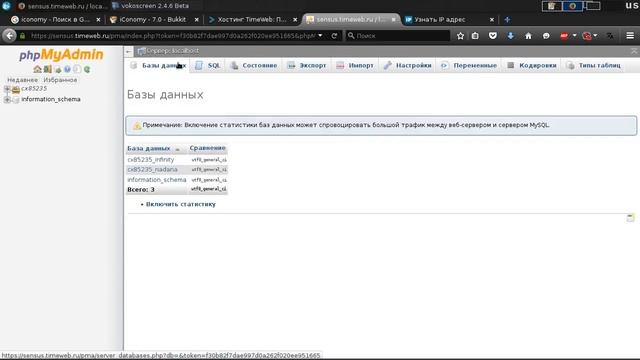The image size is (640, 360).
Task: Click the Недавнее link in sidebar
Action: point(22,80)
